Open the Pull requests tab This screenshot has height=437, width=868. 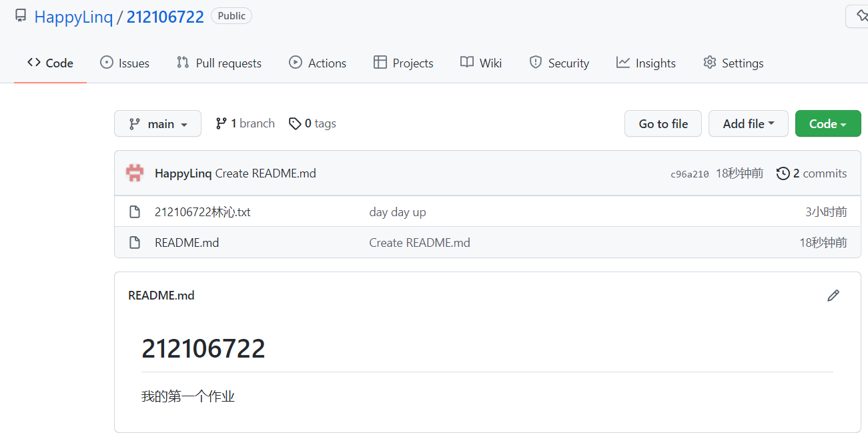click(x=219, y=63)
